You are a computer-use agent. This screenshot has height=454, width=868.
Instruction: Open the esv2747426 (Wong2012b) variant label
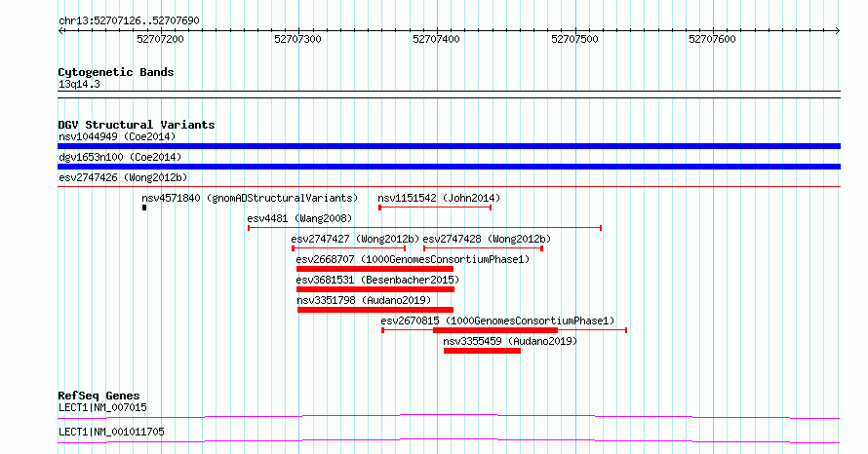tap(123, 177)
